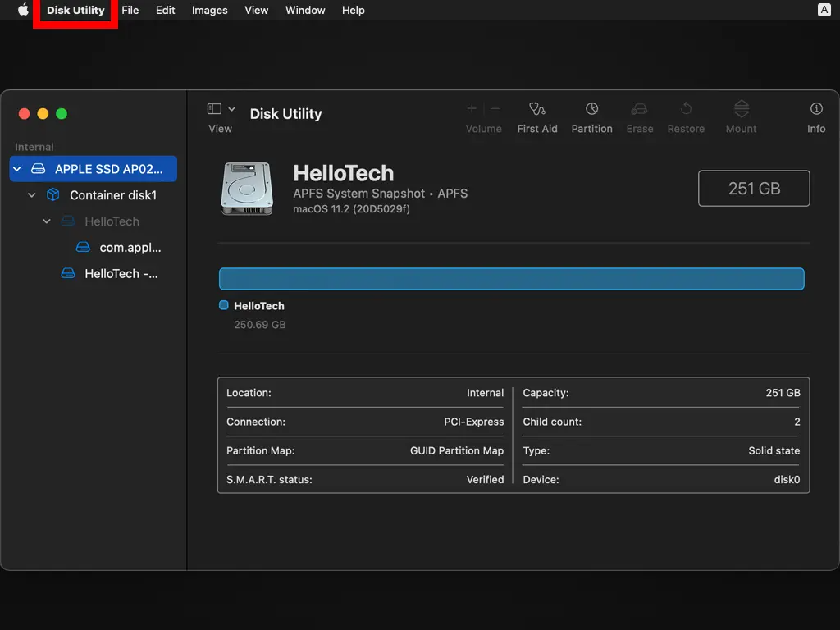Click the remove volume minus icon
The height and width of the screenshot is (630, 840).
(495, 108)
